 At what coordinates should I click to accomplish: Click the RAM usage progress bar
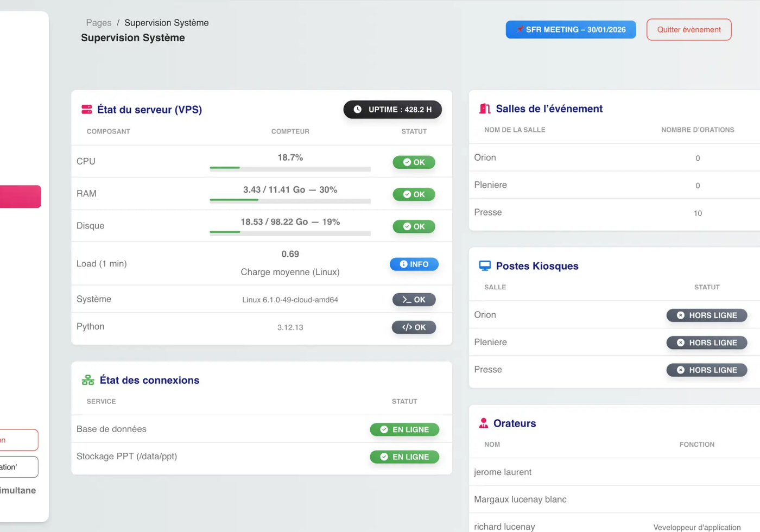pos(290,200)
